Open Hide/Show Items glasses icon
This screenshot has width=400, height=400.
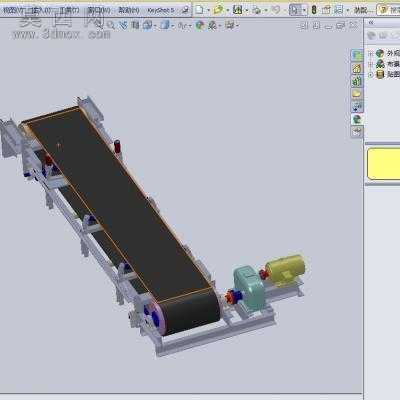[182, 25]
